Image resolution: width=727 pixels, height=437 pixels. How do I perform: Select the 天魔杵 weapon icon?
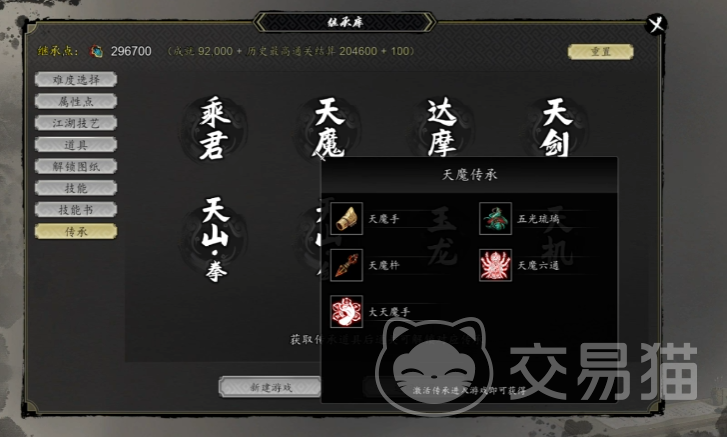[346, 265]
